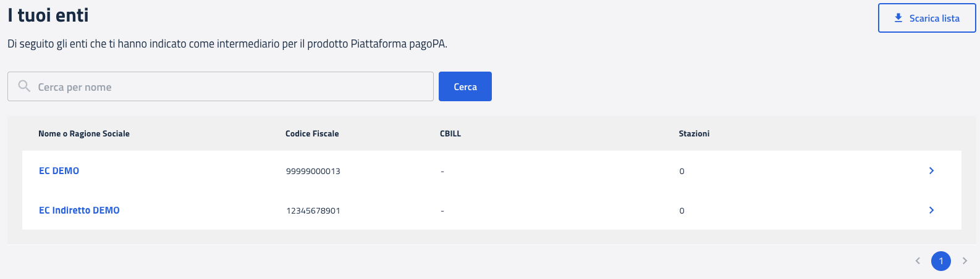Open the EC DEMO entity link

point(59,171)
